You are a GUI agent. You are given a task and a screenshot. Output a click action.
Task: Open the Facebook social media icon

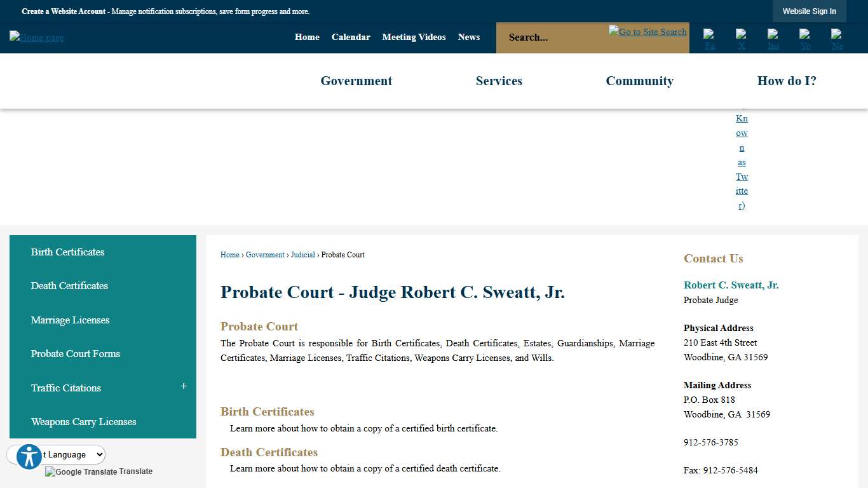[709, 39]
